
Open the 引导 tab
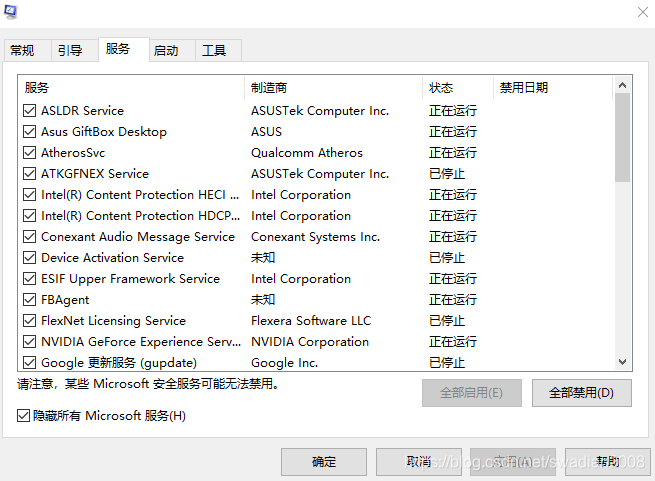pos(75,51)
